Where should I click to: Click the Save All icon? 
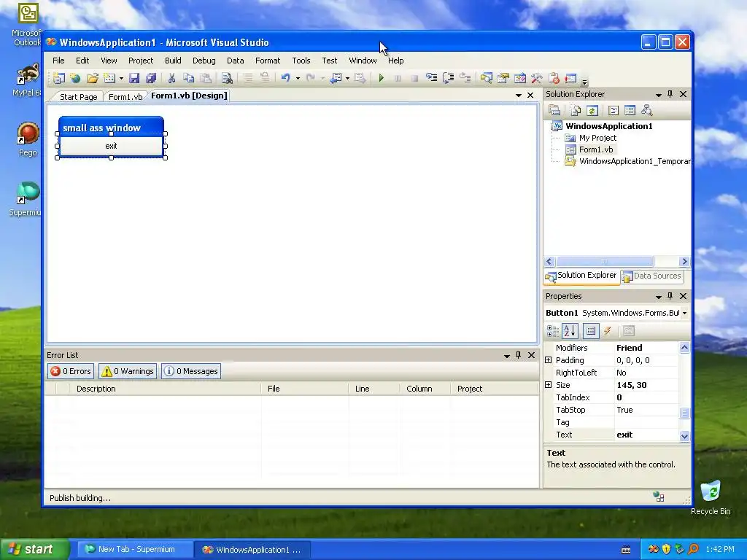point(151,78)
